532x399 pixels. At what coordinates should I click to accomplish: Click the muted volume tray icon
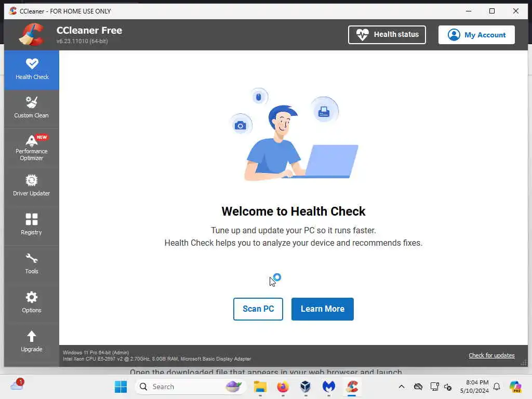(448, 387)
